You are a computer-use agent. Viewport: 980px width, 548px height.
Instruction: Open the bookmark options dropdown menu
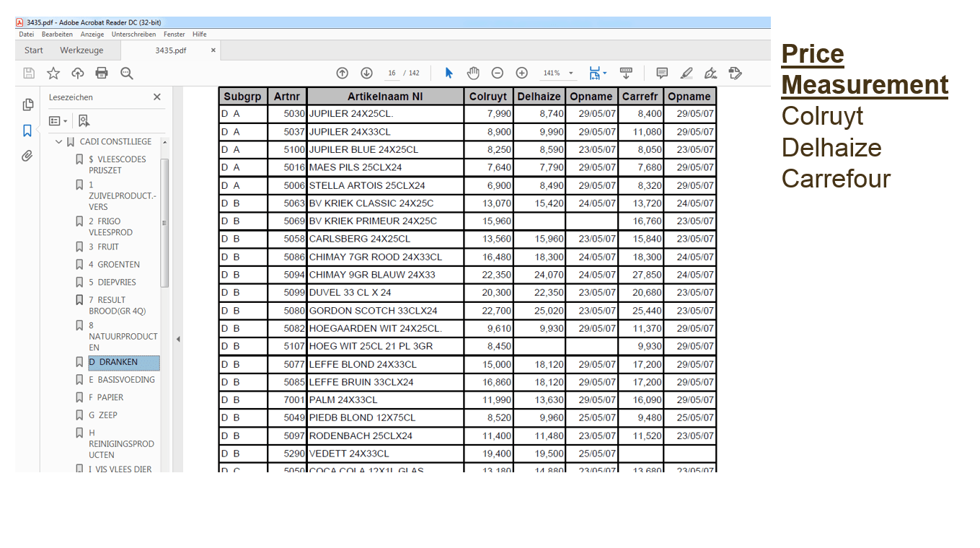(58, 120)
